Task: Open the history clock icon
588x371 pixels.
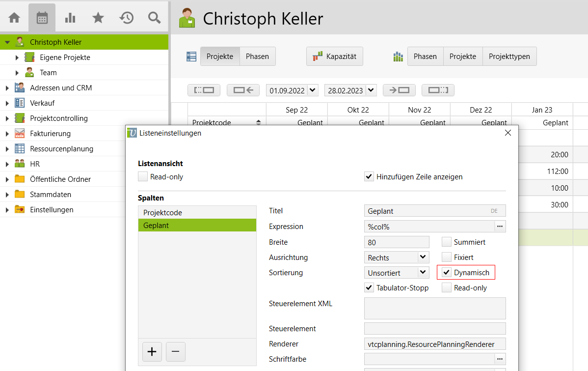Action: click(127, 18)
